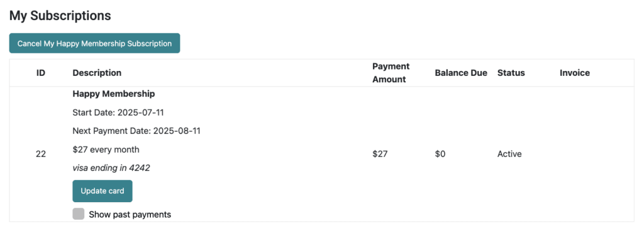Click Cancel My Happy Membership Subscription button
This screenshot has height=231, width=644.
(x=94, y=43)
